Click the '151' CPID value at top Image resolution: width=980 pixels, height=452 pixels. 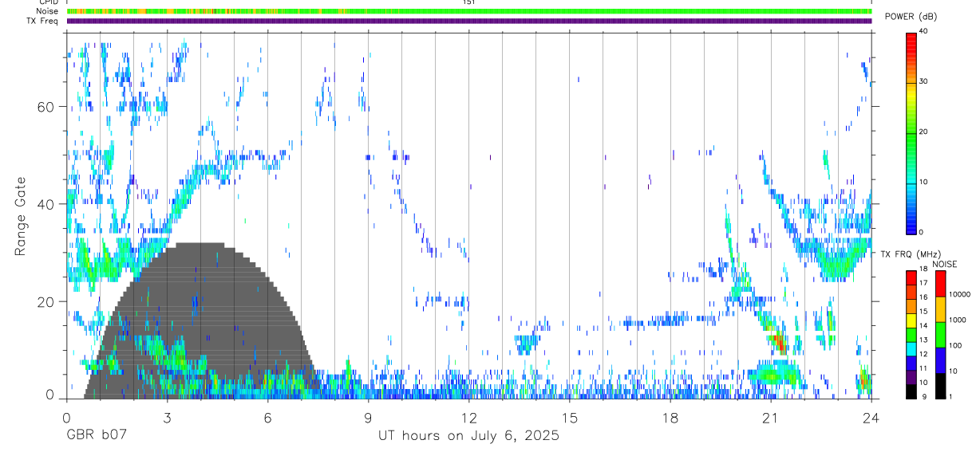tap(469, 2)
